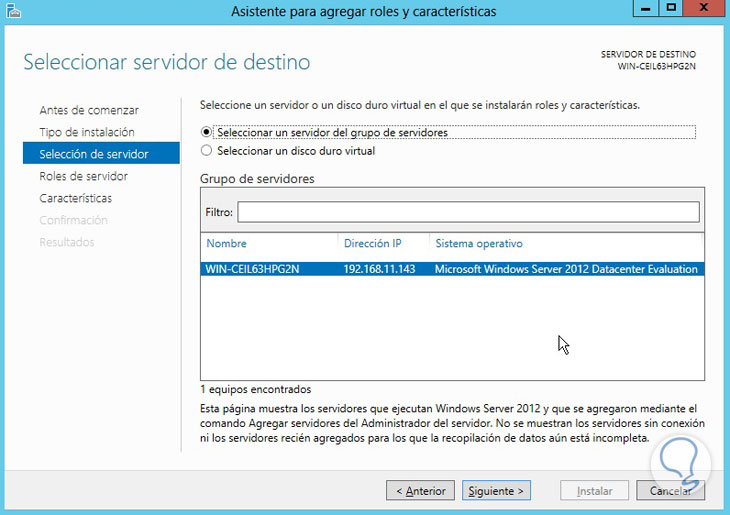Click the disabled 'Confirmación' step
The image size is (730, 515).
click(x=73, y=220)
